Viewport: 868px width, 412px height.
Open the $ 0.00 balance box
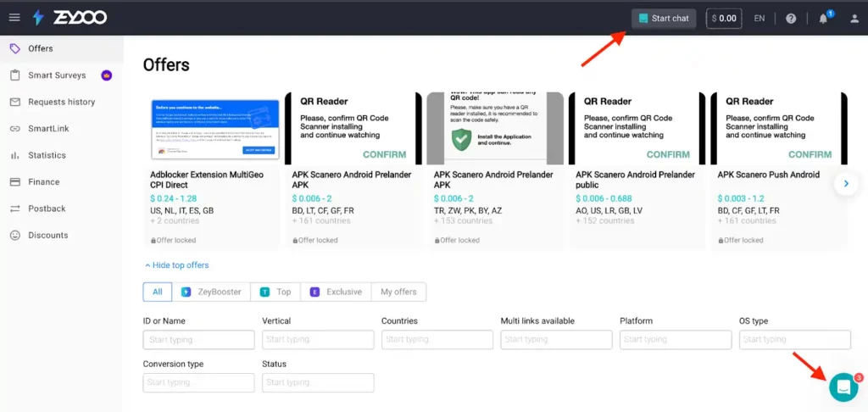pyautogui.click(x=724, y=19)
